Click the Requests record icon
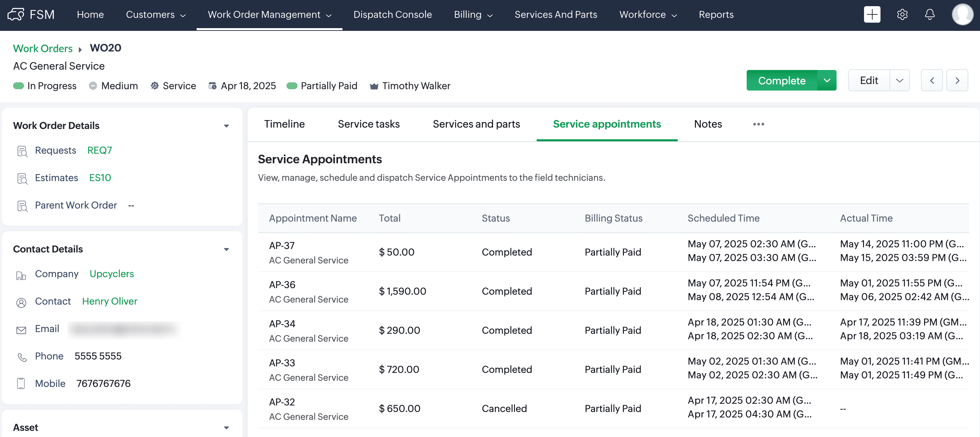 (x=22, y=151)
